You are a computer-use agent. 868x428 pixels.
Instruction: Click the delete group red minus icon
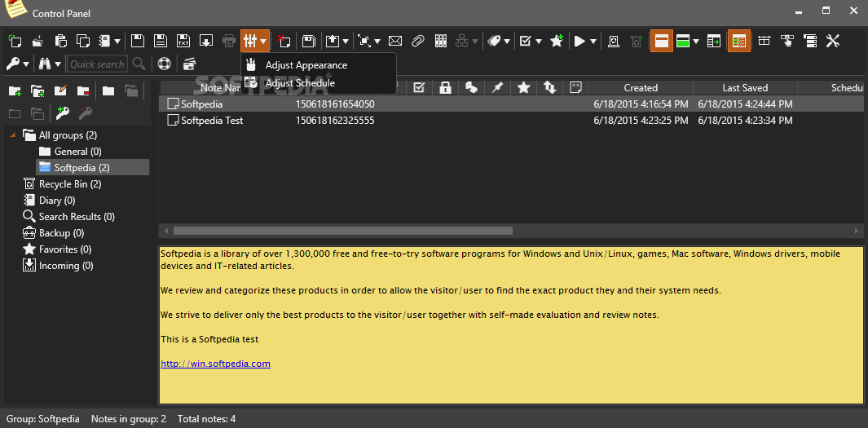point(83,90)
